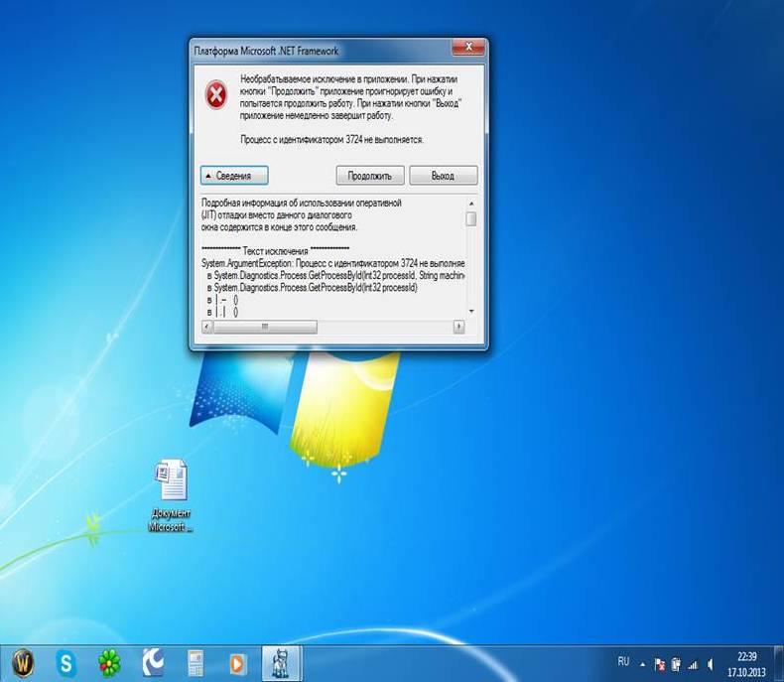Click text 'Процесс с идентификатором 3724 не выполняется'

pos(332,140)
